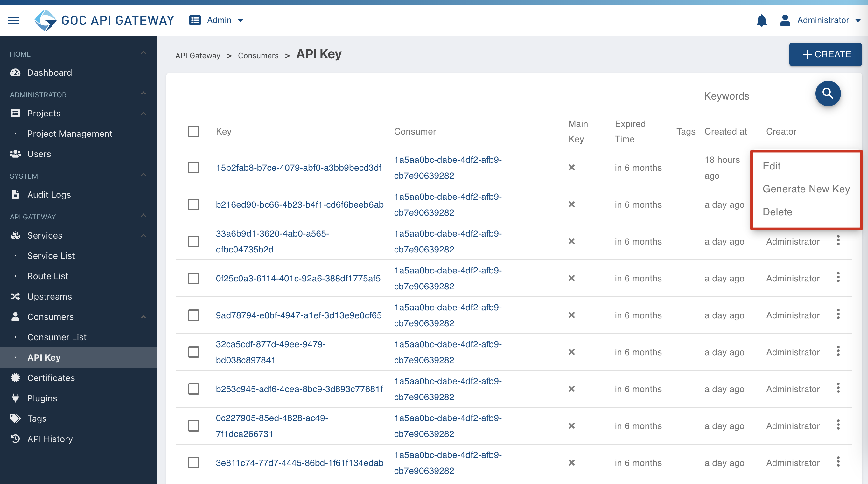Check the row for key 15b2fab8-b7ce-4079
The height and width of the screenshot is (484, 868).
[194, 167]
